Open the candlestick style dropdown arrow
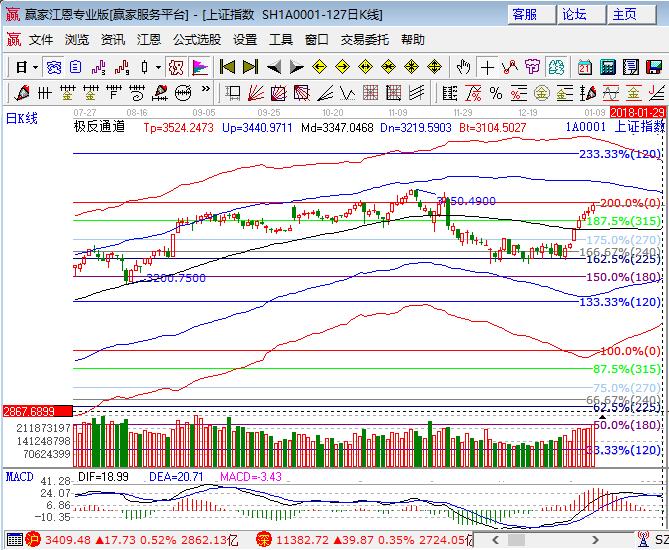This screenshot has height=550, width=669. pos(158,67)
